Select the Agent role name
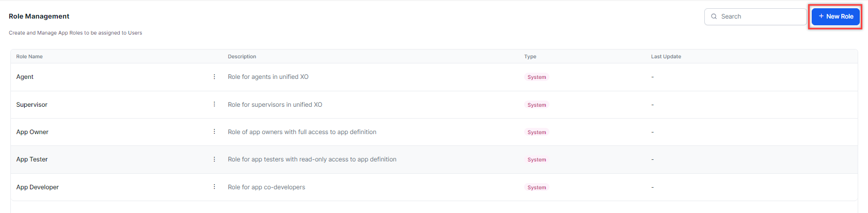Screen dimensions: 868x213 pyautogui.click(x=25, y=77)
